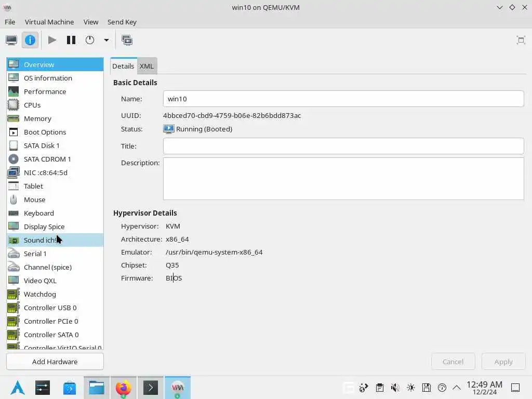Image resolution: width=532 pixels, height=399 pixels.
Task: Select Controller SATA 0
Action: point(55,335)
